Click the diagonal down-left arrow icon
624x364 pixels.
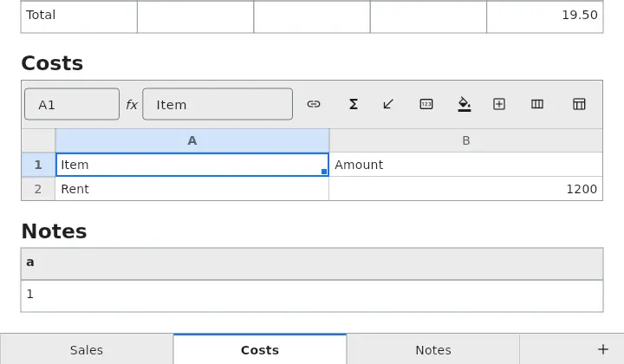[x=388, y=104]
